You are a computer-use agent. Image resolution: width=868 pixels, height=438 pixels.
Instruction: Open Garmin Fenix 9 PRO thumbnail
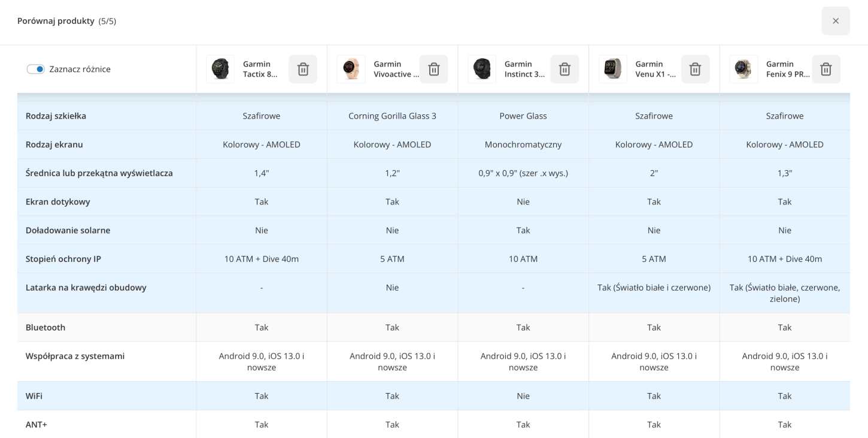pos(743,69)
